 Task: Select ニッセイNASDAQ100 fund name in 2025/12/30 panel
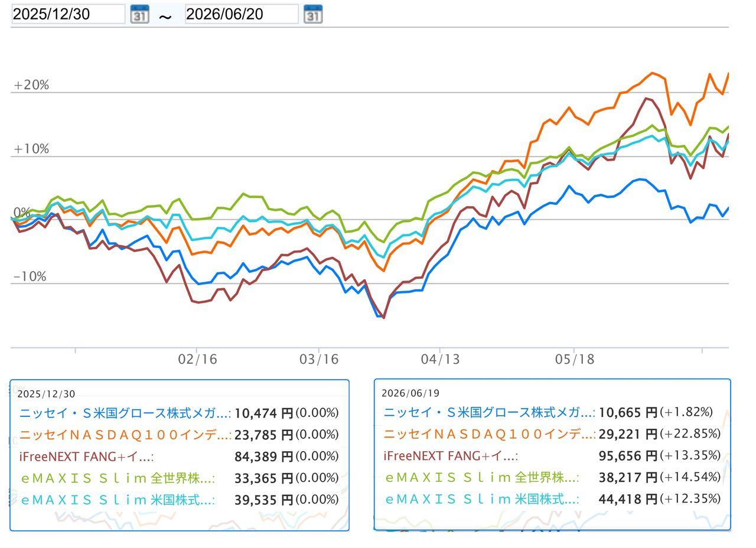pos(125,435)
